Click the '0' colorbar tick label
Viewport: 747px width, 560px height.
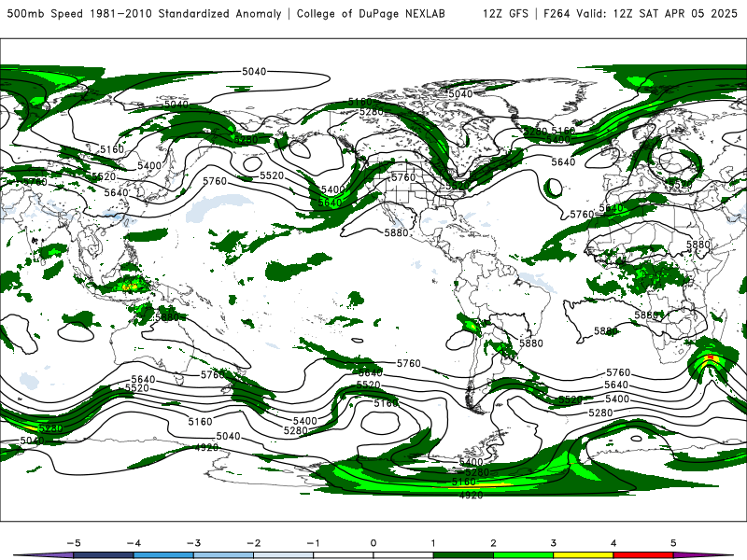pos(373,543)
